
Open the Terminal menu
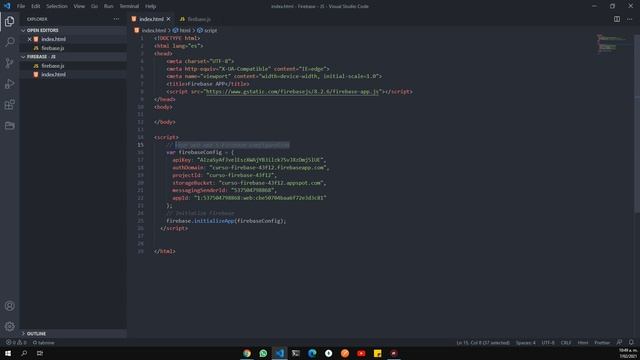(129, 6)
